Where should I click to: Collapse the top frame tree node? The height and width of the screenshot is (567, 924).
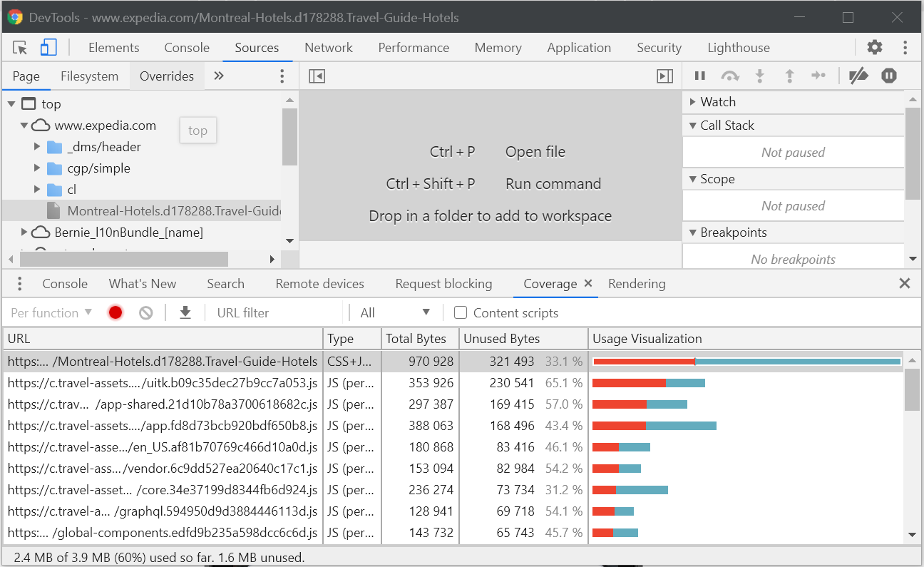[x=11, y=104]
